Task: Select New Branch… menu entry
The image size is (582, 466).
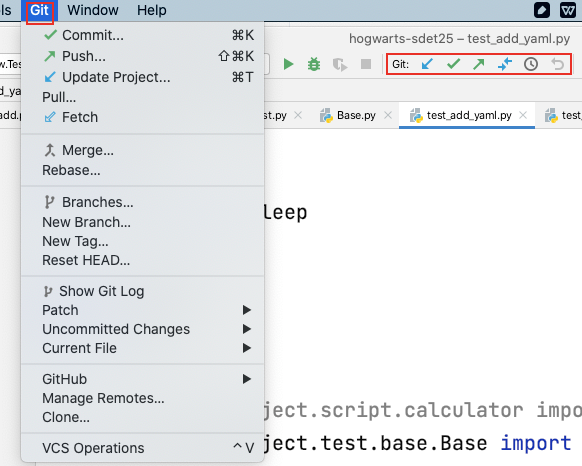Action: tap(143, 222)
